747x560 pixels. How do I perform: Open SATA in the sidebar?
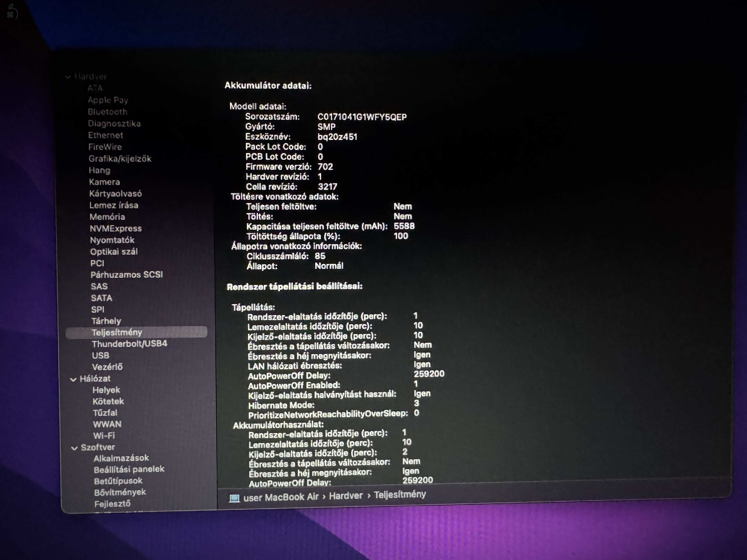pos(101,298)
